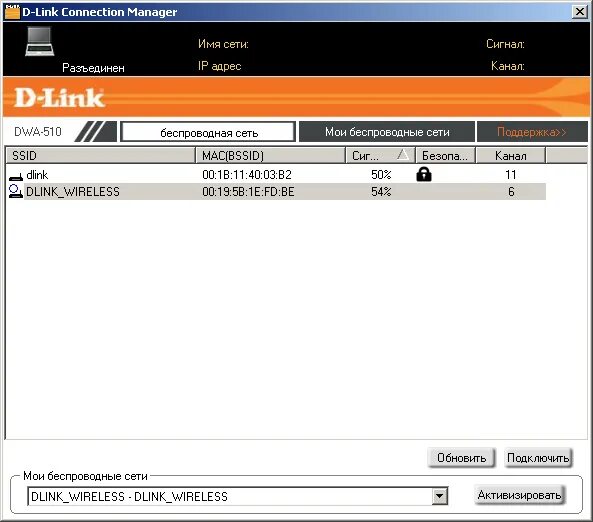The height and width of the screenshot is (522, 593).
Task: Open the беспроводная сеть tab
Action: pyautogui.click(x=208, y=132)
